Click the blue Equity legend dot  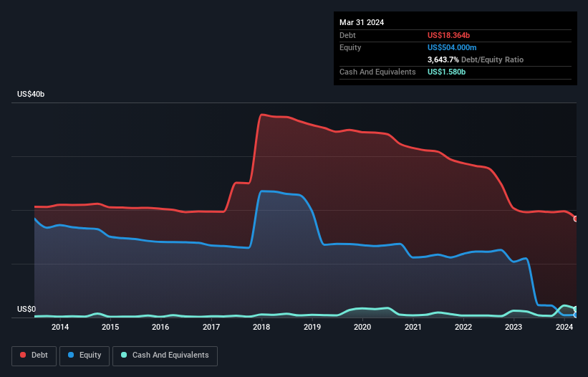[x=71, y=355]
